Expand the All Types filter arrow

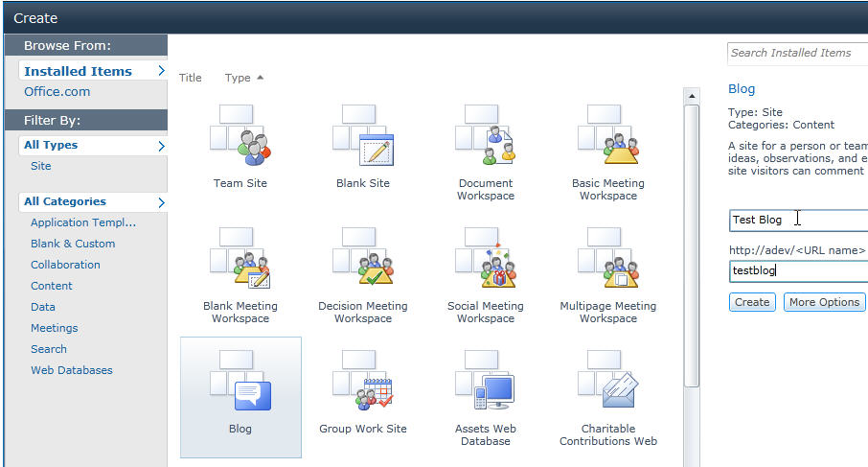click(x=161, y=146)
